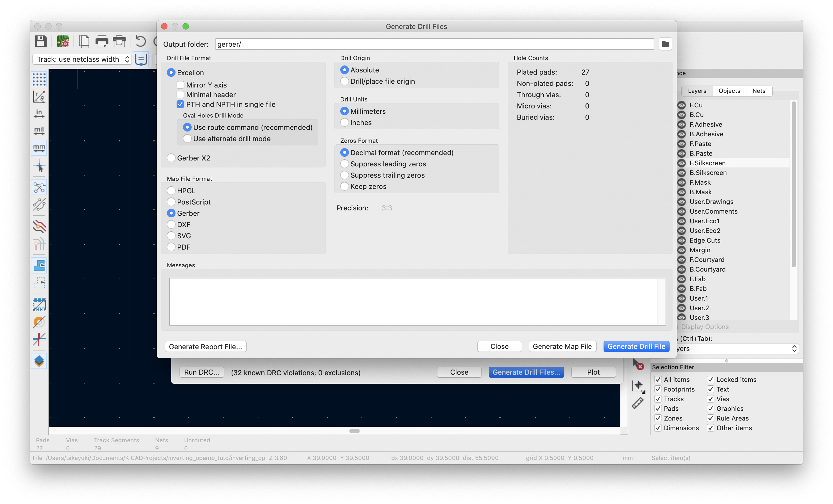Switch to Nets tab

759,91
